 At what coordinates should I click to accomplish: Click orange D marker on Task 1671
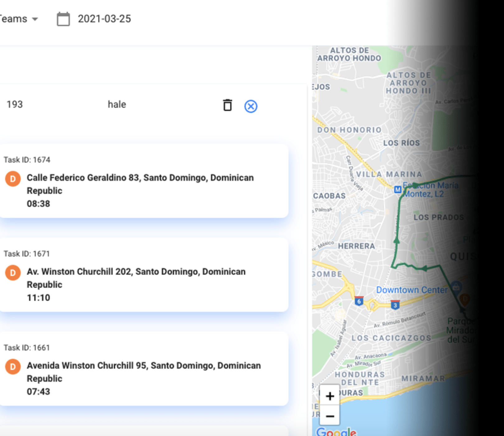[x=13, y=272]
